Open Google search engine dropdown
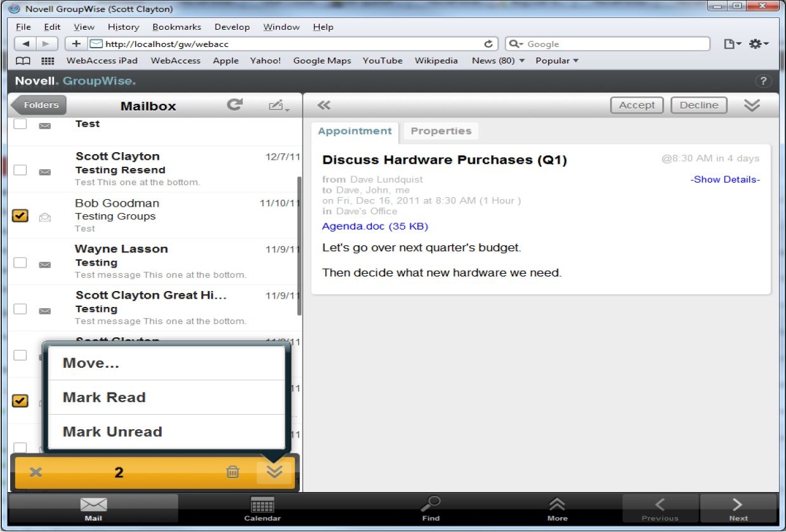This screenshot has height=532, width=786. coord(515,44)
